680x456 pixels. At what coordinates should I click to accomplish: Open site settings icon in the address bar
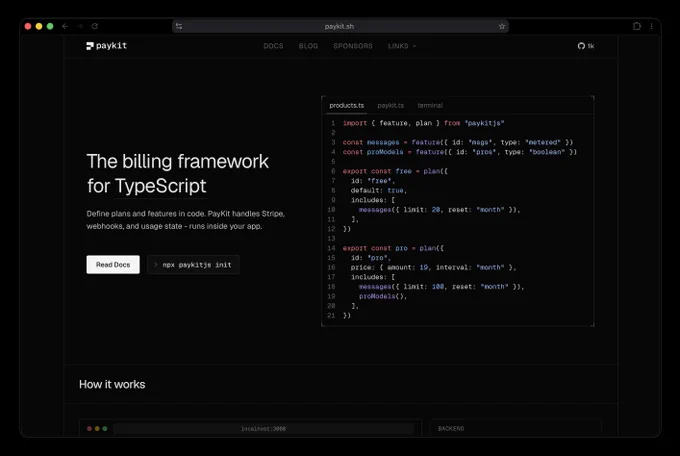pyautogui.click(x=179, y=26)
